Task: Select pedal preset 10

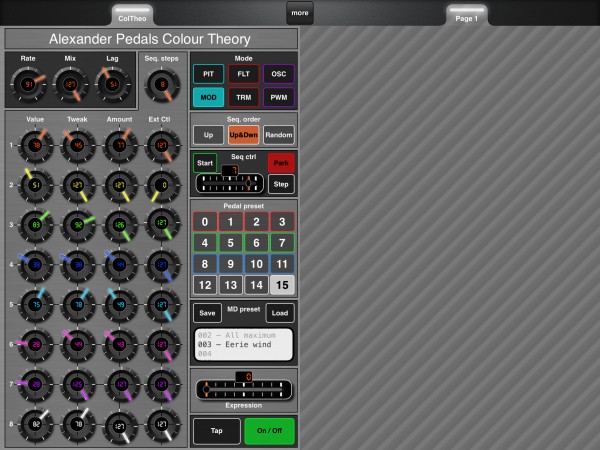Action: pos(256,264)
